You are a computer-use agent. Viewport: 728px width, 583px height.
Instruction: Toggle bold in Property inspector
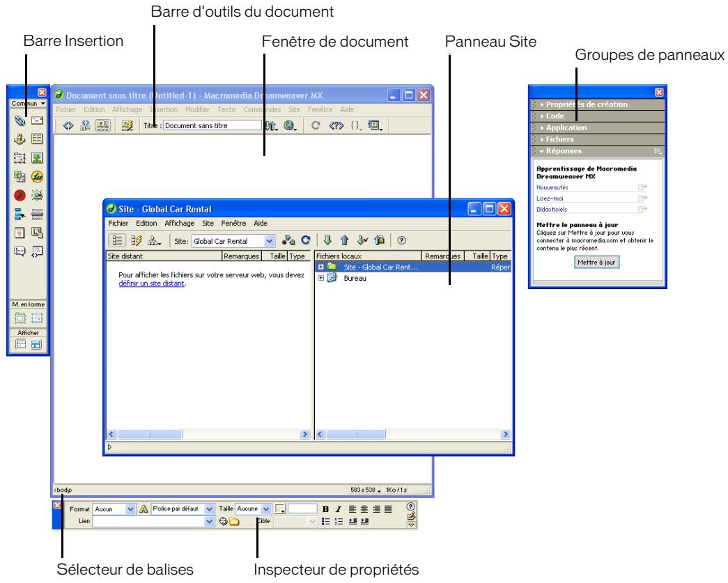coord(325,509)
